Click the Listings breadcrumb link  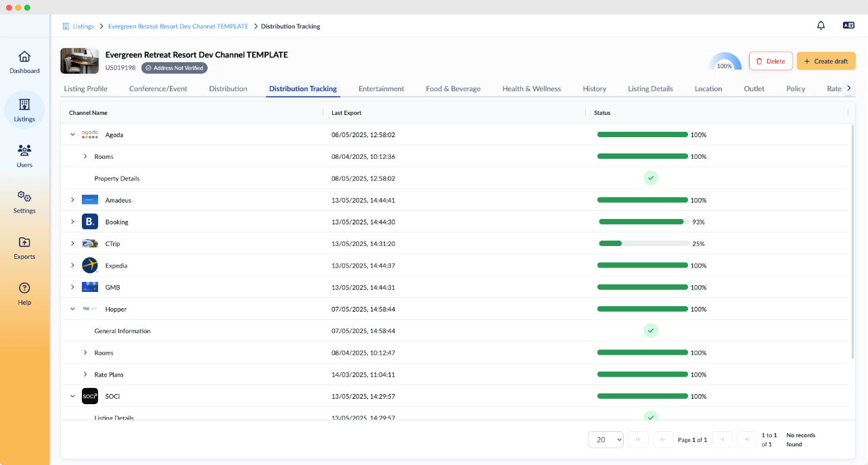pos(83,26)
